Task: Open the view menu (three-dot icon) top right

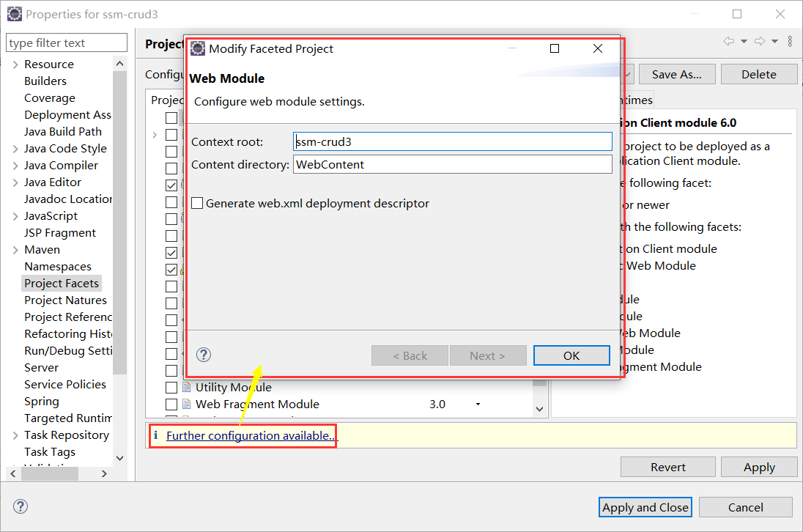Action: pyautogui.click(x=789, y=42)
